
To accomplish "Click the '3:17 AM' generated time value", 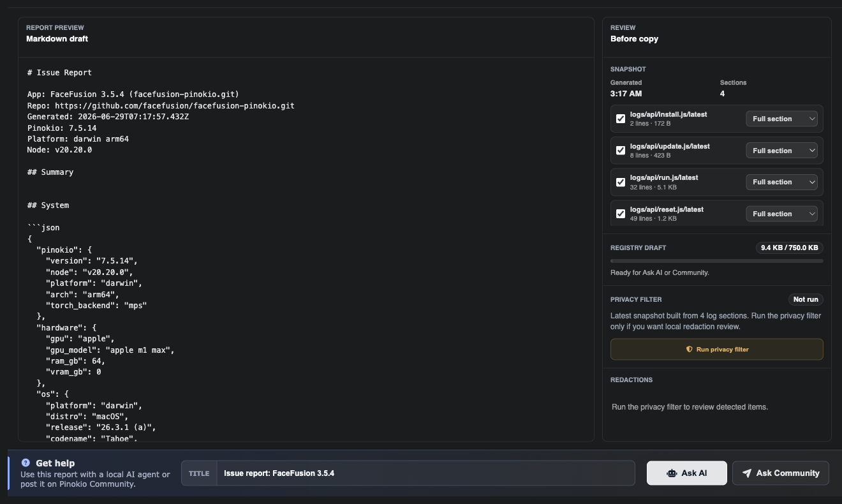I will pyautogui.click(x=626, y=94).
